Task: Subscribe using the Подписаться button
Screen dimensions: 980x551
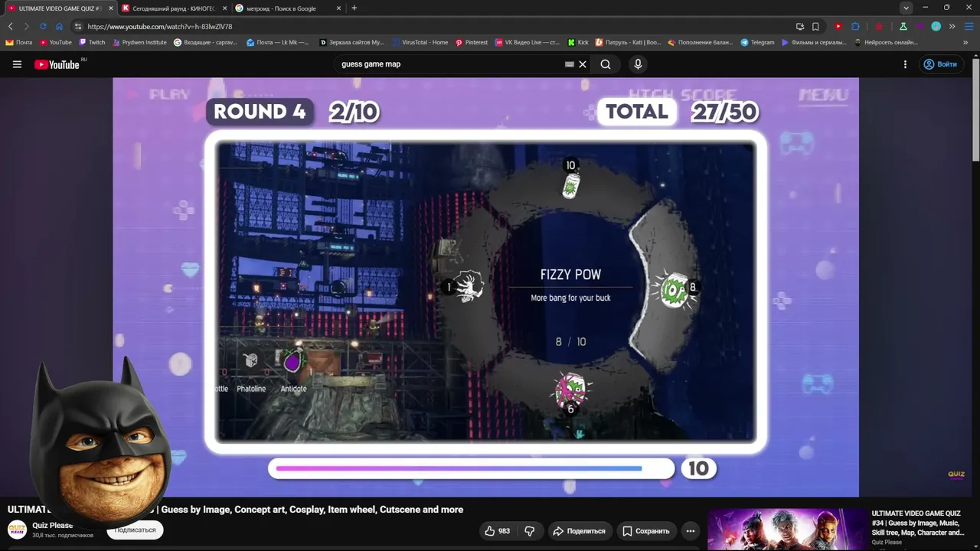Action: 136,530
